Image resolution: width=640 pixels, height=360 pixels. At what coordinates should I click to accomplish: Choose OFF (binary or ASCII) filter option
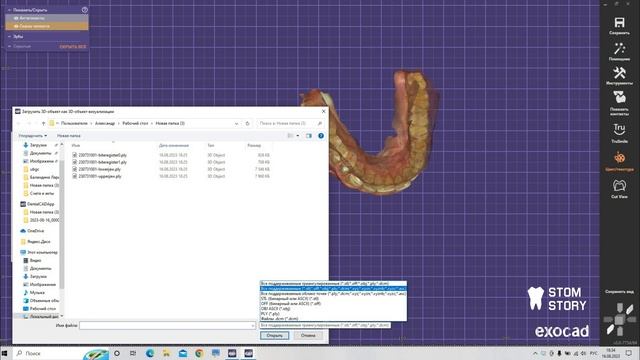[333, 304]
